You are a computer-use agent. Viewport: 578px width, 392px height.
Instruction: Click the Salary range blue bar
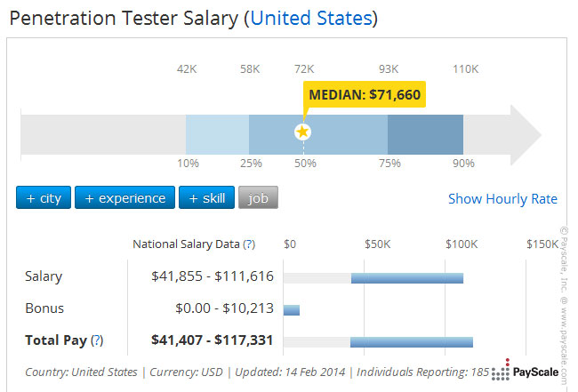coord(407,277)
